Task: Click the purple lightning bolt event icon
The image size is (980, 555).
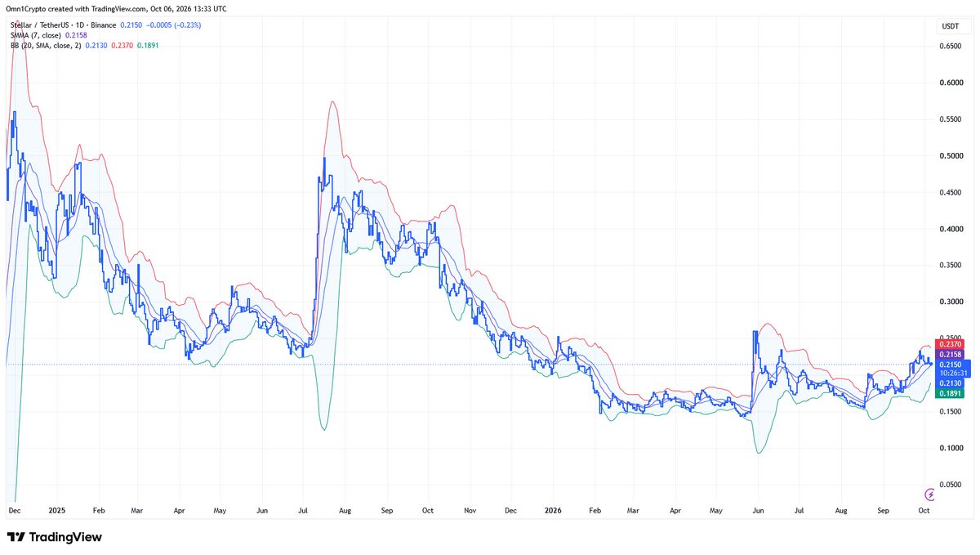Action: 929,495
